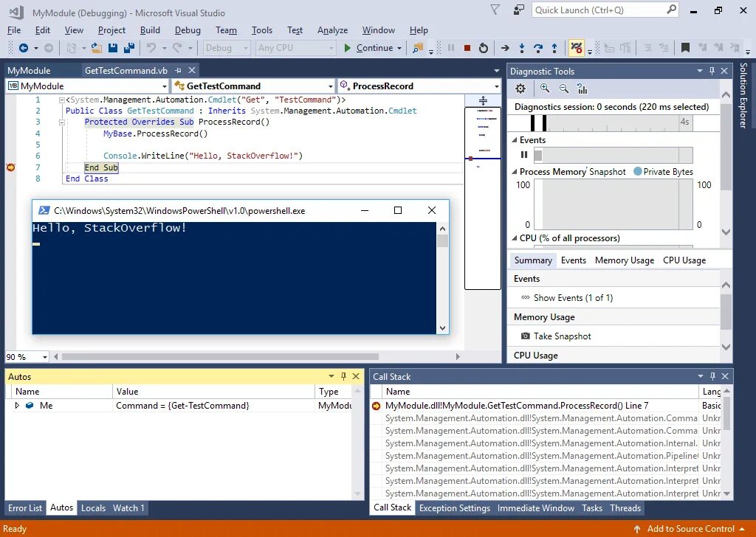The image size is (756, 537).
Task: Toggle the breakpoint on line 7
Action: point(10,167)
